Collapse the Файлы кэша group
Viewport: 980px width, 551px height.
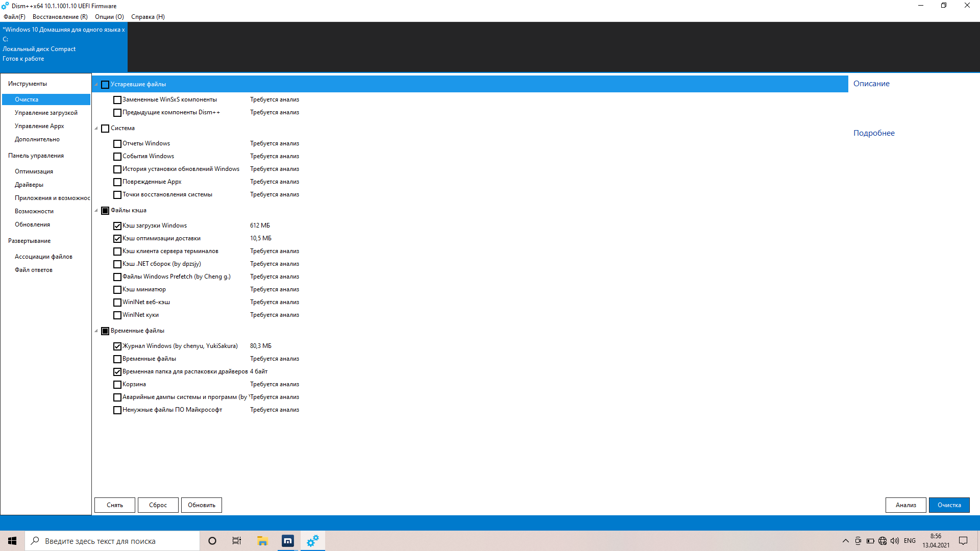96,211
